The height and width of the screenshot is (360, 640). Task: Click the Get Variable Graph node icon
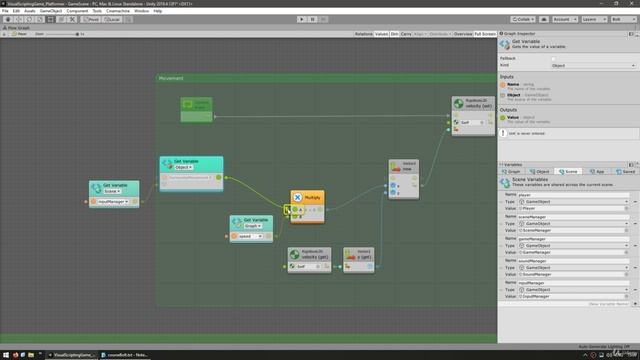click(x=237, y=222)
